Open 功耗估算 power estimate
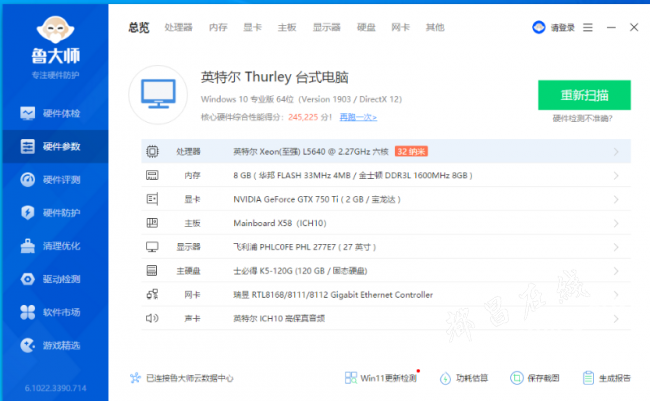650x401 pixels. [x=464, y=378]
